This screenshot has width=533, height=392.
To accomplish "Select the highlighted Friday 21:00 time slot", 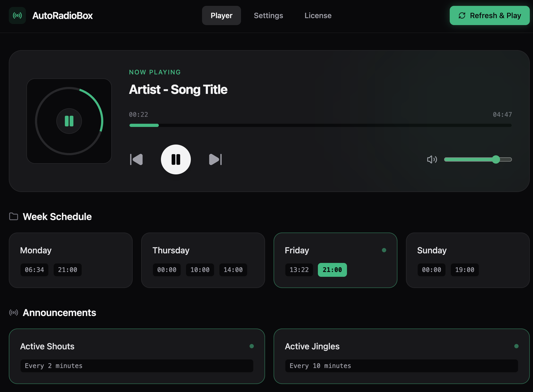I will point(332,270).
